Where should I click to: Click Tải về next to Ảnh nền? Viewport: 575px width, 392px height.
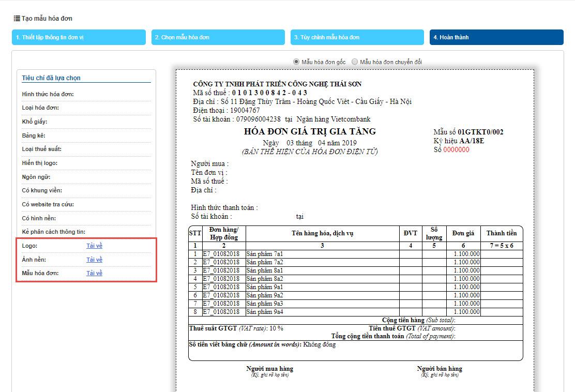94,260
